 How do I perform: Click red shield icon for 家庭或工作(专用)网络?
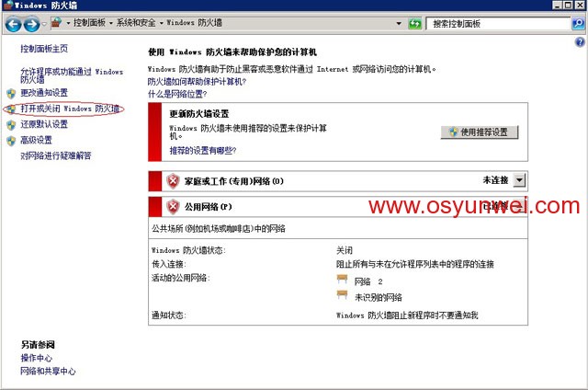pyautogui.click(x=173, y=181)
